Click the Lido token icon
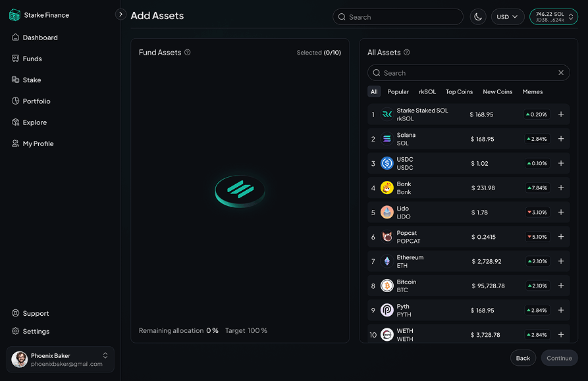588x381 pixels. [387, 212]
